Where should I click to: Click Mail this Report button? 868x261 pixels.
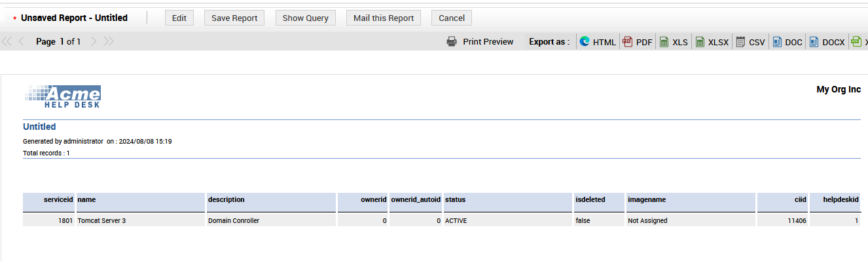click(x=384, y=18)
